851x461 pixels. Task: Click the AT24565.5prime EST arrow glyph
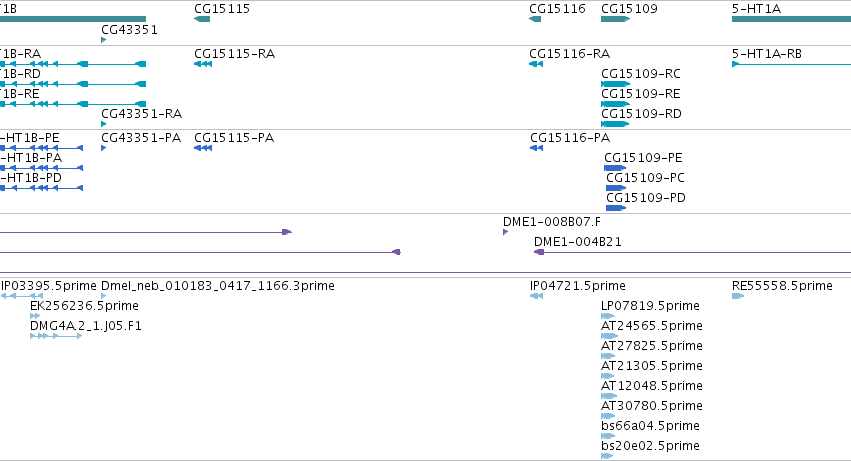tap(609, 336)
